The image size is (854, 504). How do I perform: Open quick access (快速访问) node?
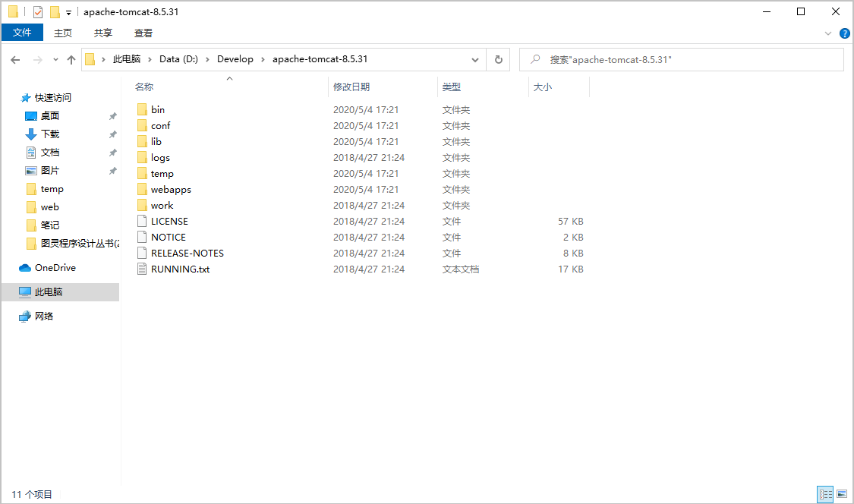click(x=53, y=97)
